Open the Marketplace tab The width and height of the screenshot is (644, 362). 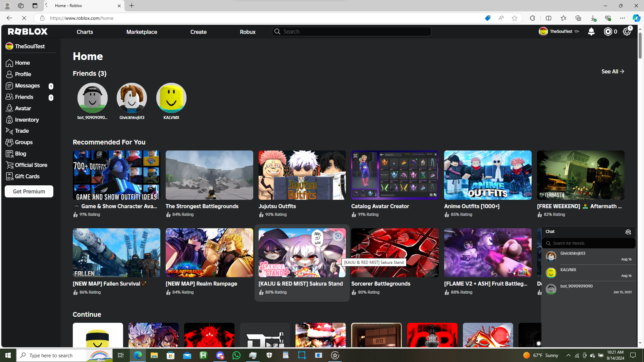tap(142, 32)
